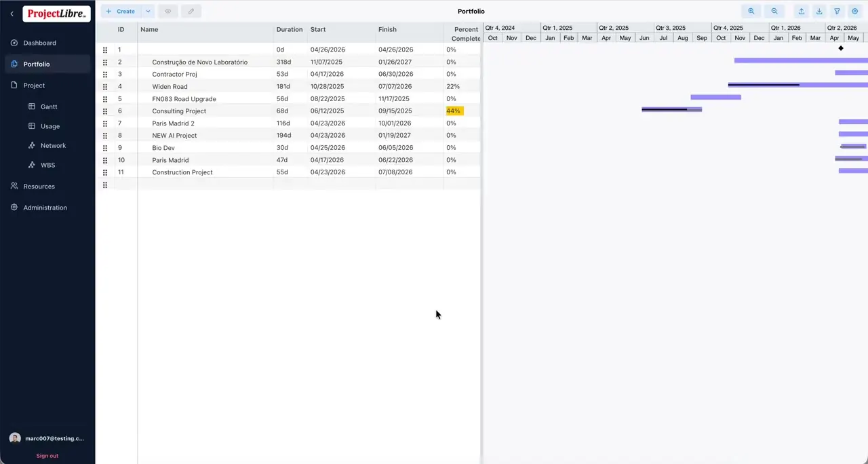Click the empty name cell in row 12
Screen dimensions: 868x464
(205, 185)
